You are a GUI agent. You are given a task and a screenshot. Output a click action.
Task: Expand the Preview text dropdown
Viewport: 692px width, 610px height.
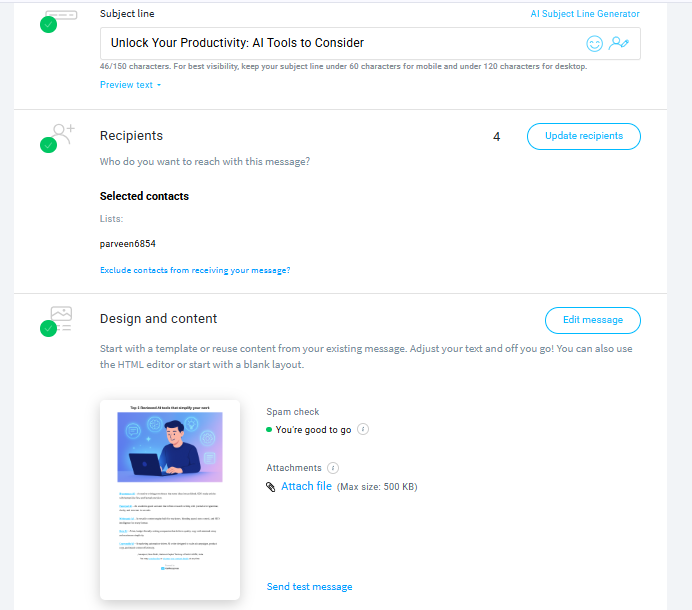(130, 85)
